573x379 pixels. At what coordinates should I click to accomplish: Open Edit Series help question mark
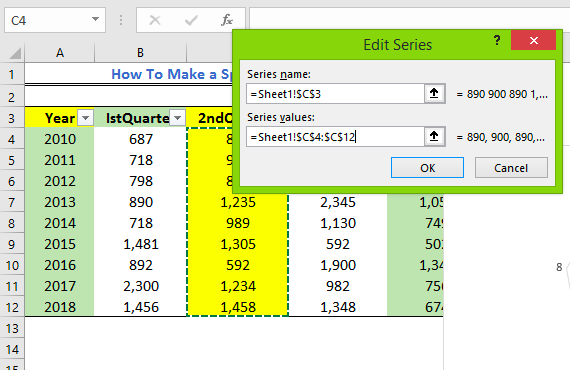point(497,40)
